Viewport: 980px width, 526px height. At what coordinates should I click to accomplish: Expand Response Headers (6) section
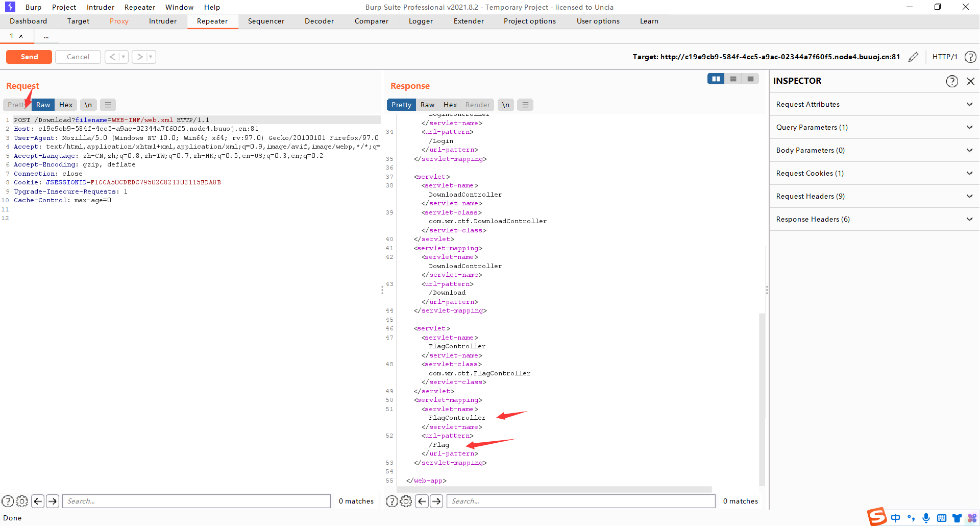[x=874, y=219]
